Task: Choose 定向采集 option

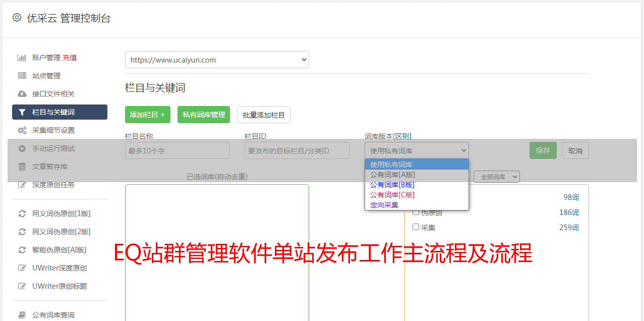Action: [417, 205]
